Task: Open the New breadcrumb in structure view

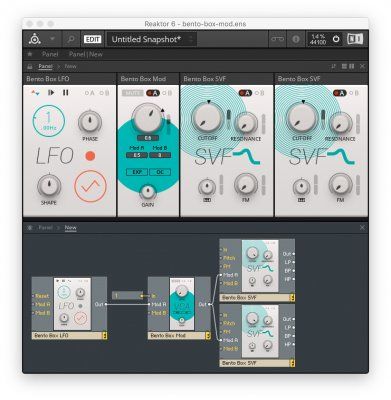Action: (70, 227)
